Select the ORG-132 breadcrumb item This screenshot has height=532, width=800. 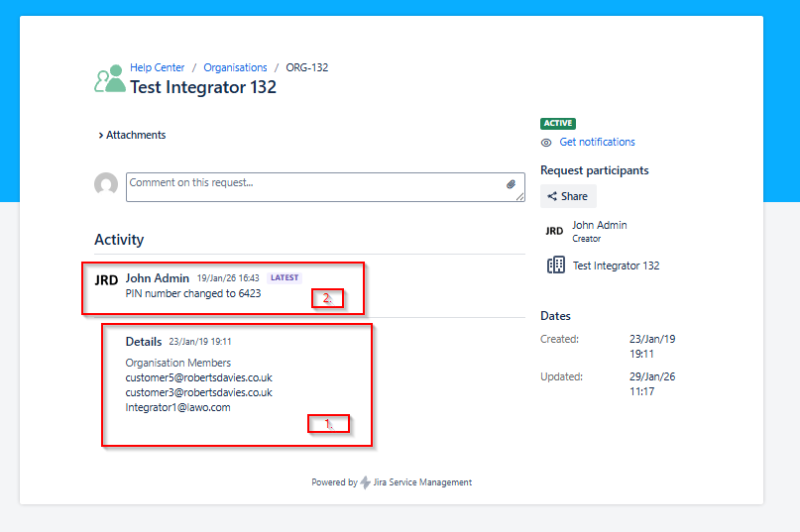(x=306, y=67)
